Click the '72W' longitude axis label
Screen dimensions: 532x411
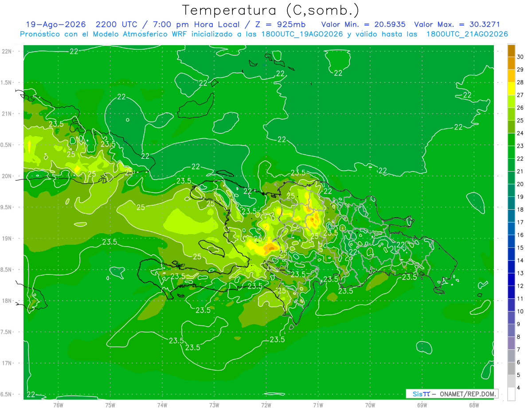[x=266, y=405]
